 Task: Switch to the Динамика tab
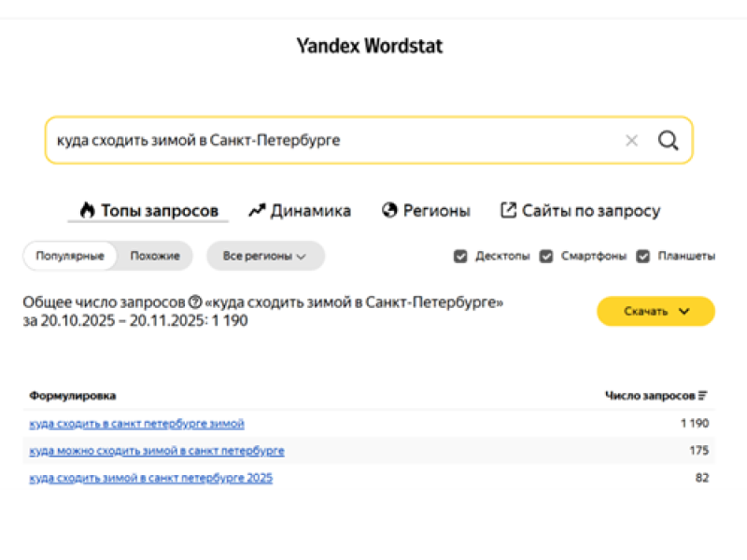point(301,211)
